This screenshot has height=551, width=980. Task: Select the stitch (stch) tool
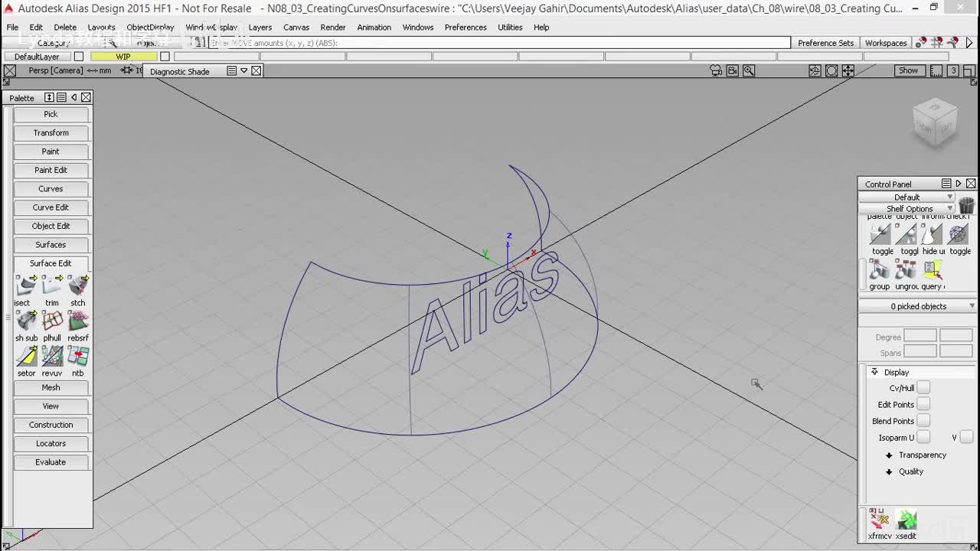(78, 286)
